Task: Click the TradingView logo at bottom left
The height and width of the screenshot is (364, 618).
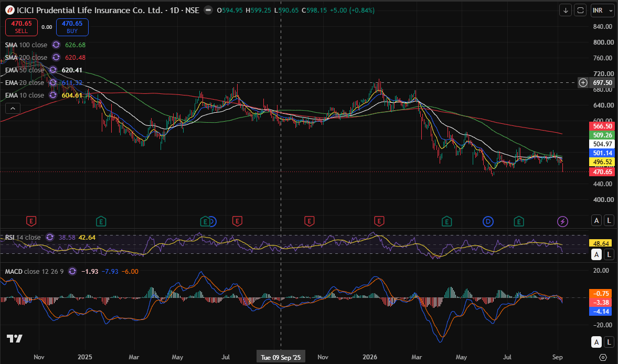Action: click(x=15, y=338)
